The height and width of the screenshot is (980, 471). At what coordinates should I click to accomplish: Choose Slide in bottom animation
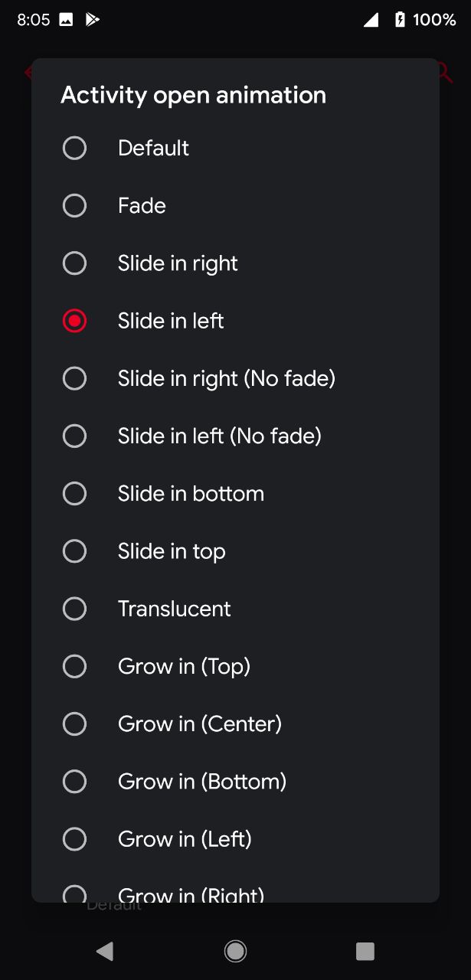click(x=235, y=493)
